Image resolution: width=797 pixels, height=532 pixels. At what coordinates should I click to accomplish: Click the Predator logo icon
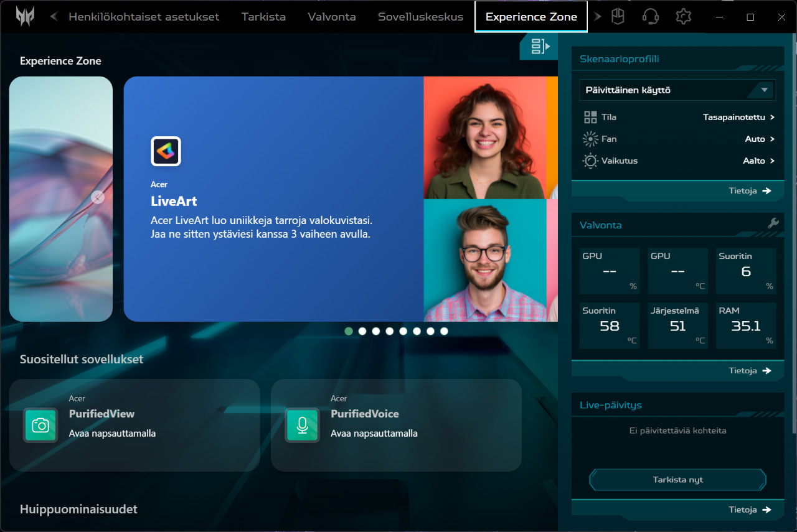[x=26, y=17]
